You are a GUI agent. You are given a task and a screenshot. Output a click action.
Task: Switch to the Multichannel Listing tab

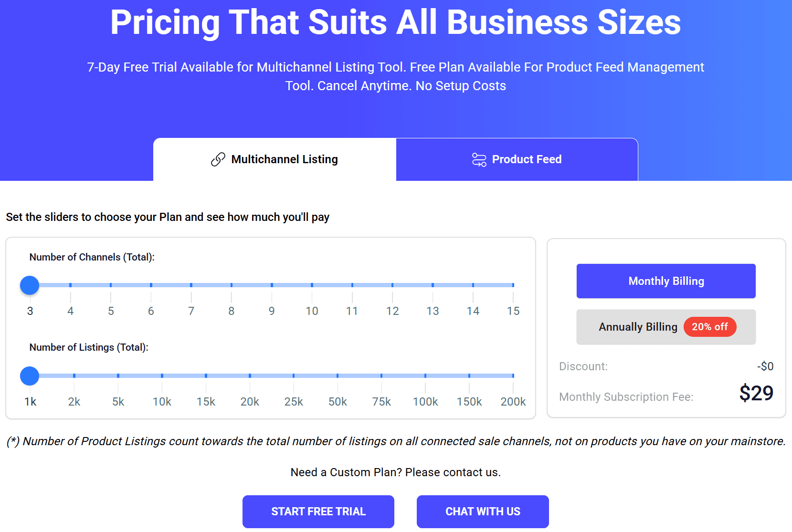(x=275, y=159)
